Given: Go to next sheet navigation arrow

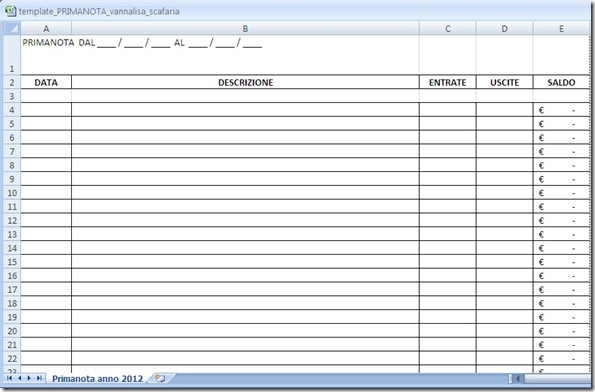Looking at the screenshot, I should 29,378.
